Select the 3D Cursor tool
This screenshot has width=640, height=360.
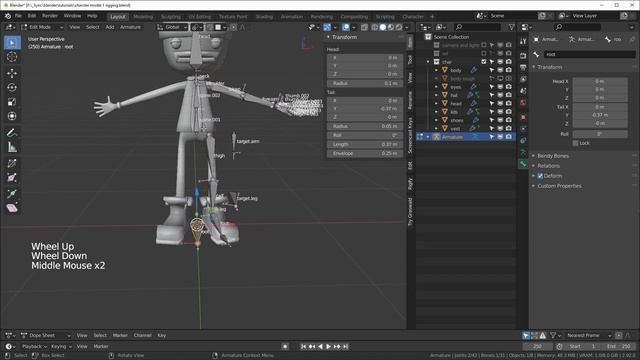(12, 57)
